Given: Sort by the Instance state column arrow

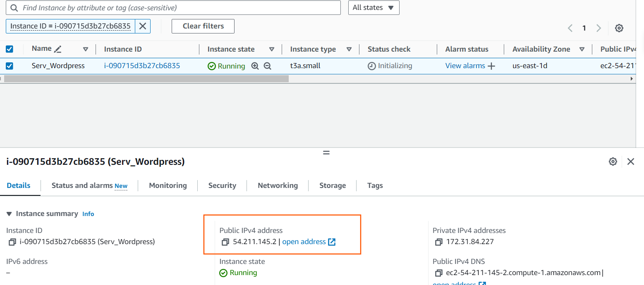Looking at the screenshot, I should click(x=272, y=49).
